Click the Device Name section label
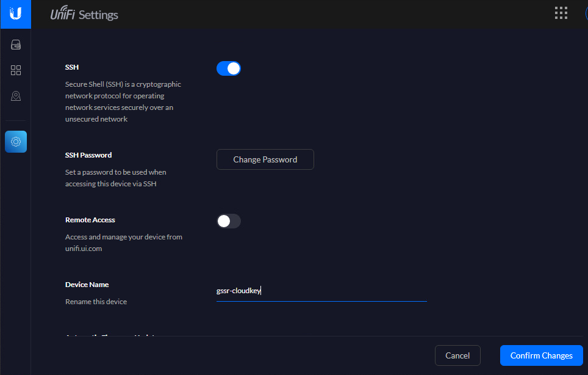The image size is (588, 375). click(87, 285)
